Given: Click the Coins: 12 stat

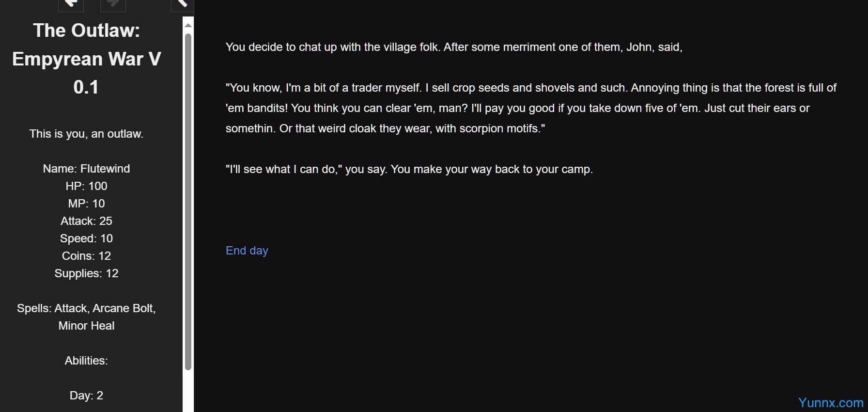Looking at the screenshot, I should [x=86, y=256].
